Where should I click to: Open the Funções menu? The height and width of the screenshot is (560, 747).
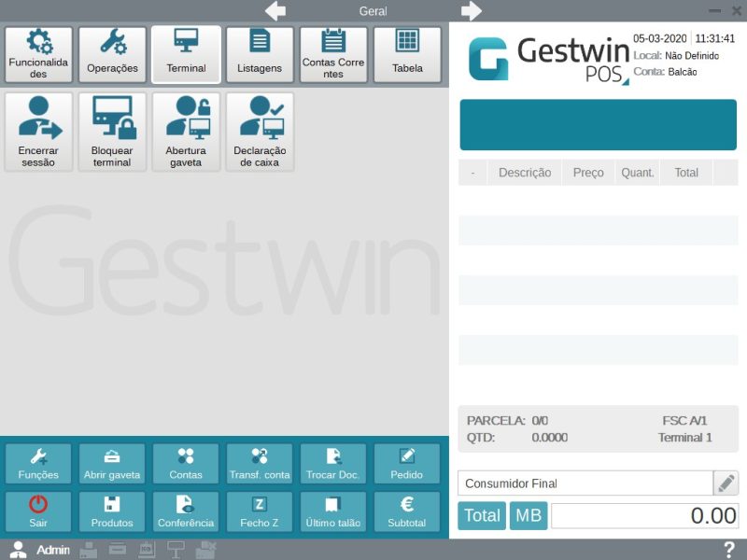38,464
